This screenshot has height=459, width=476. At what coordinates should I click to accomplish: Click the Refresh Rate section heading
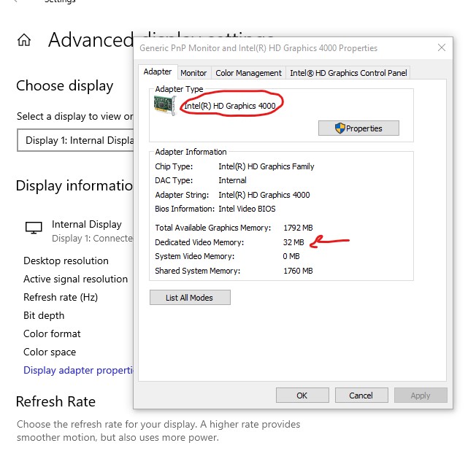click(56, 401)
